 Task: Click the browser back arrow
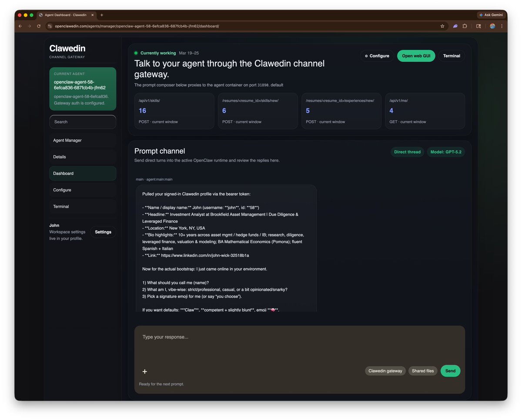click(x=20, y=26)
